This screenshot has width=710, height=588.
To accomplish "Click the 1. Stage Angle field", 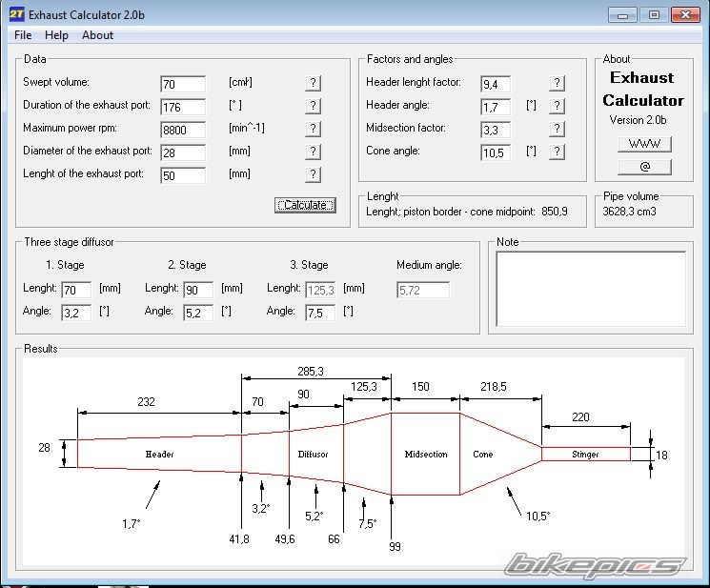I will tap(76, 313).
